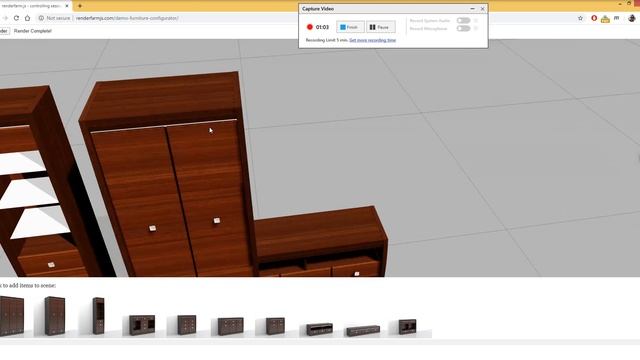Open a new browser tab

[80, 6]
